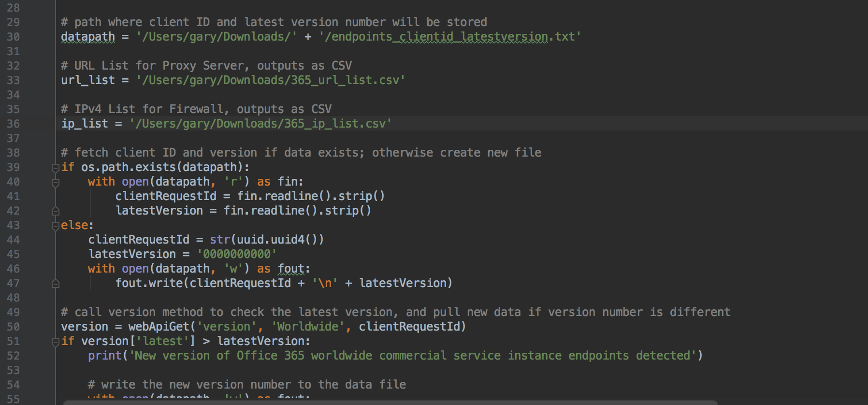Click the 'print' function on line 52
The width and height of the screenshot is (868, 405).
(x=105, y=356)
